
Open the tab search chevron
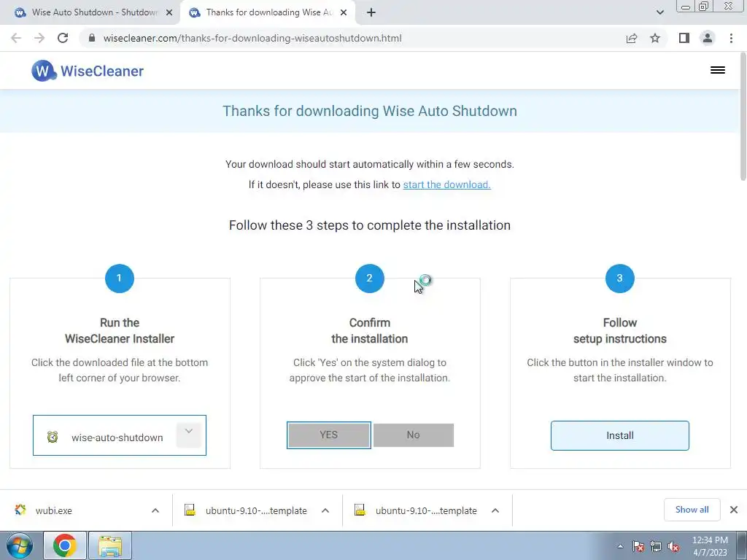(x=659, y=12)
